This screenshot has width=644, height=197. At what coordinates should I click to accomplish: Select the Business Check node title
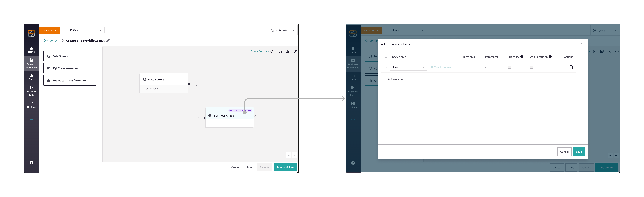(224, 116)
